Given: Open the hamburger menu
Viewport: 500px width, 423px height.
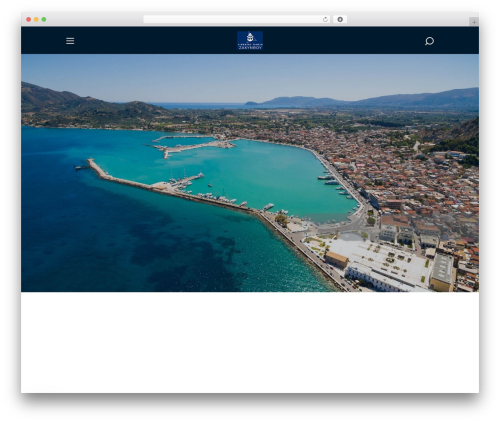Looking at the screenshot, I should (70, 41).
